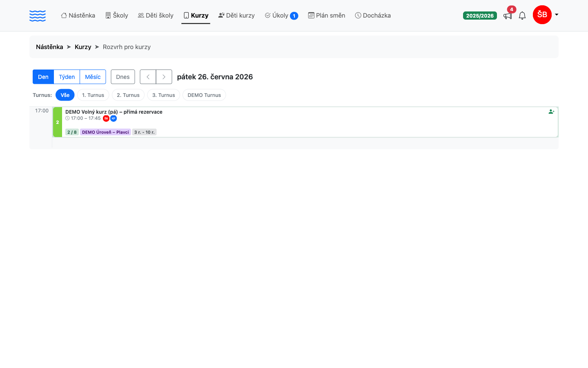Click the blue KP instructor badge

tap(114, 119)
